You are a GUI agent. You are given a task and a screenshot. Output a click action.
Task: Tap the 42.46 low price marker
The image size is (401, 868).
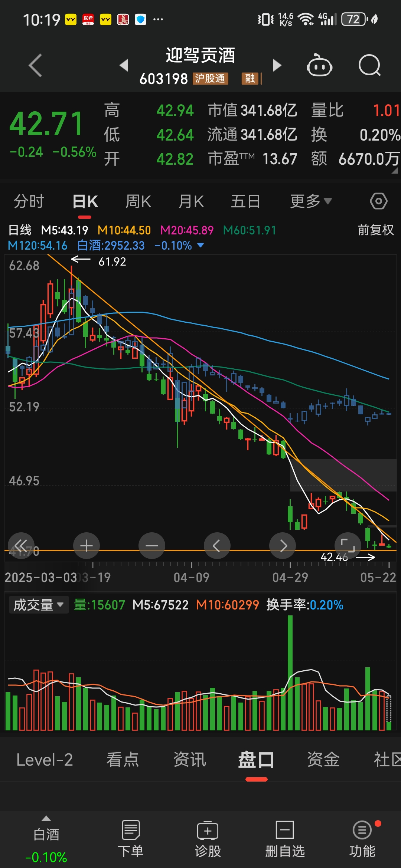(x=334, y=556)
